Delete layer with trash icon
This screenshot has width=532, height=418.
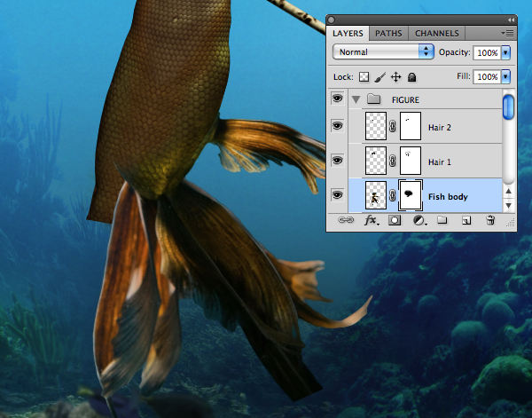pos(490,220)
